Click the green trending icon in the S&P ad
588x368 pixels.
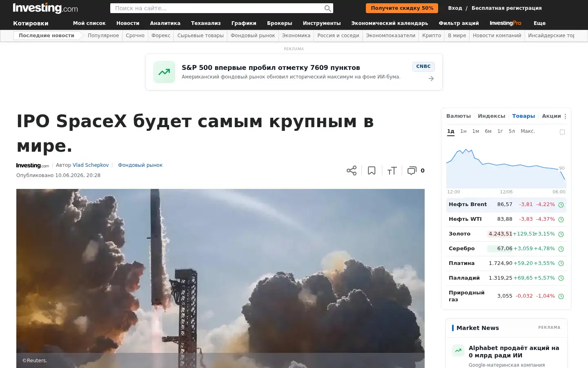(164, 72)
